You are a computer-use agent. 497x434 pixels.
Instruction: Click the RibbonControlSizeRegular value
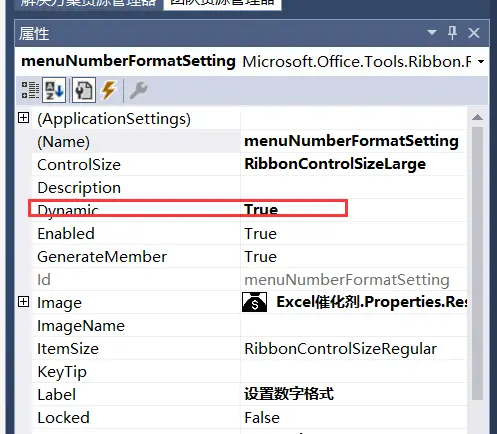click(x=340, y=349)
